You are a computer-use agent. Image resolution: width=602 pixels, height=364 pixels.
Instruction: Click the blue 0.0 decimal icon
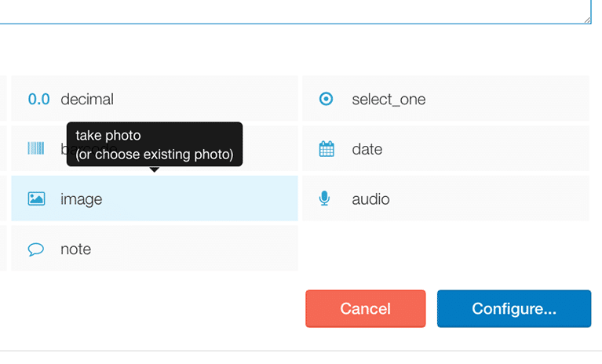coord(38,100)
